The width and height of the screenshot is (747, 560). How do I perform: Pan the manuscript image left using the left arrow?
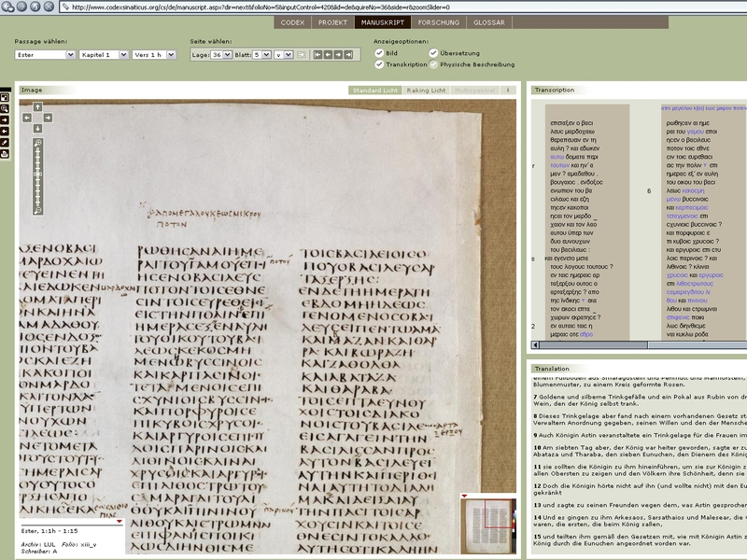pyautogui.click(x=26, y=119)
